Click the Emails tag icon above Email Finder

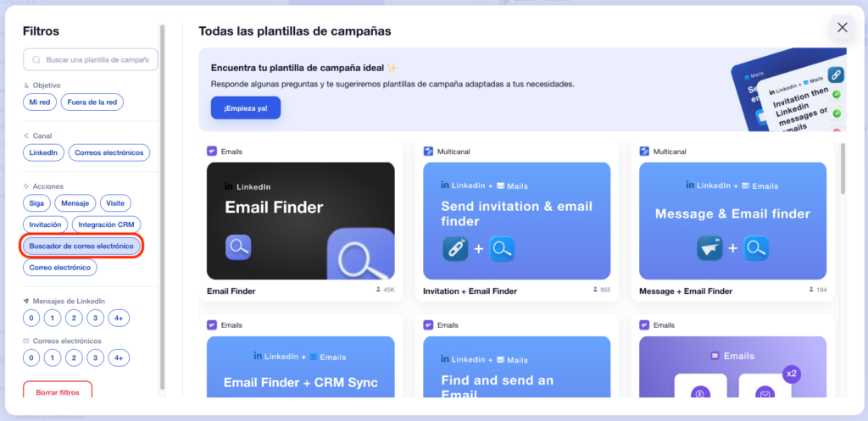[x=212, y=152]
